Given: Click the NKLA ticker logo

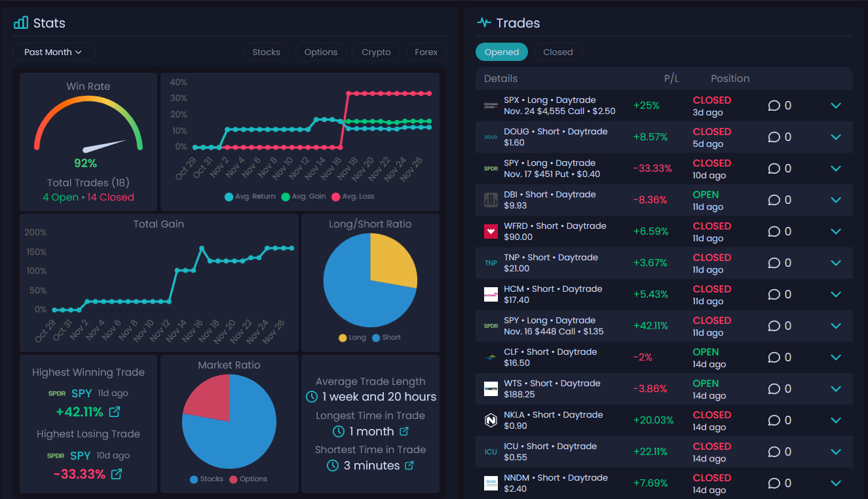Looking at the screenshot, I should tap(491, 420).
